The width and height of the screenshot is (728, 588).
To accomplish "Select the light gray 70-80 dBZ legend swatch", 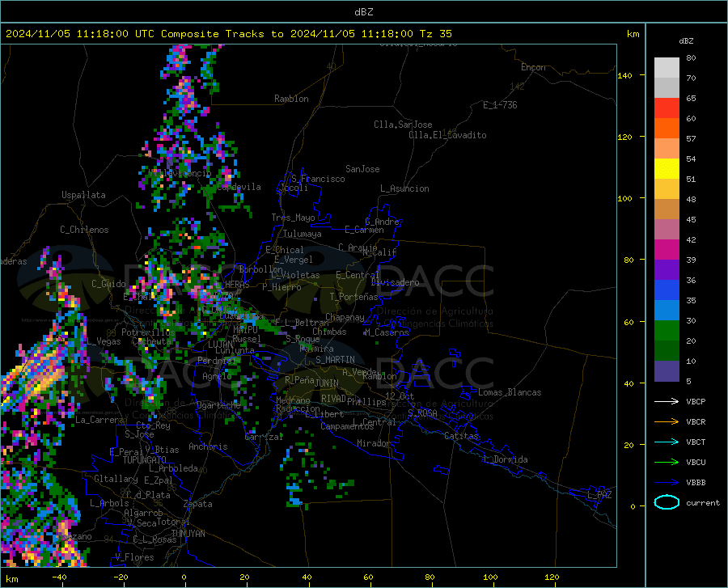I will click(667, 68).
